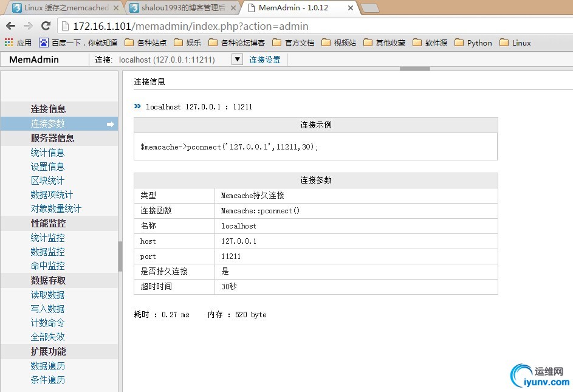The width and height of the screenshot is (573, 392).
Task: Open 数据监控 in the sidebar
Action: click(x=47, y=252)
